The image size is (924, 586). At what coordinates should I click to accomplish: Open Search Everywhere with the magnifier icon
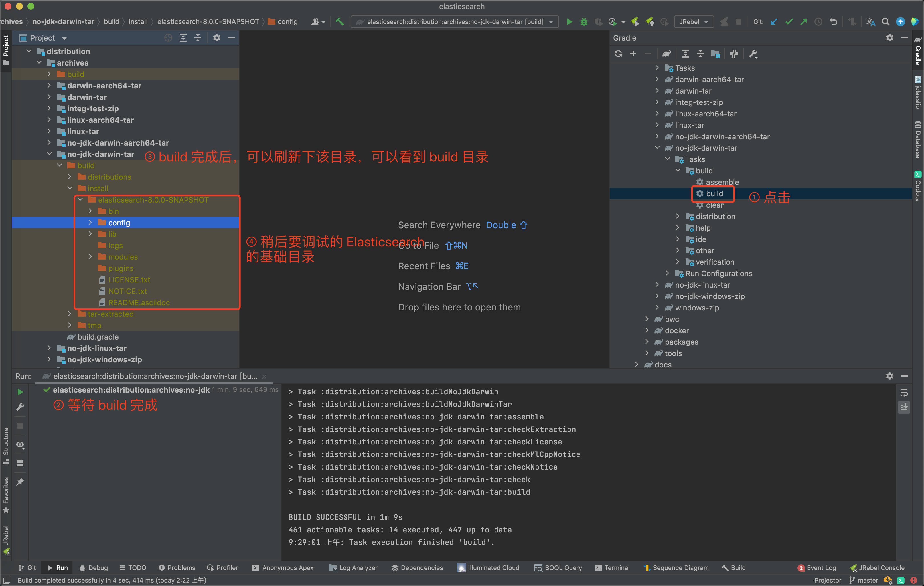click(885, 22)
